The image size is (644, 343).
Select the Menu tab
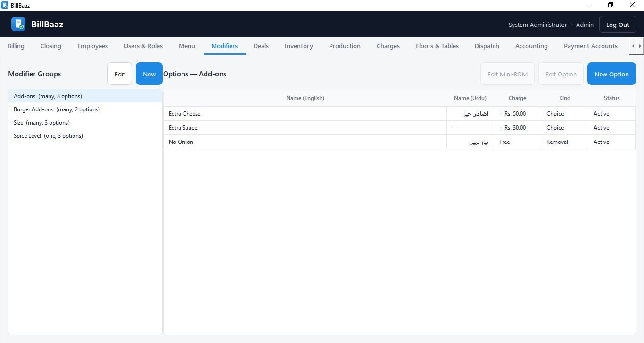coord(187,46)
